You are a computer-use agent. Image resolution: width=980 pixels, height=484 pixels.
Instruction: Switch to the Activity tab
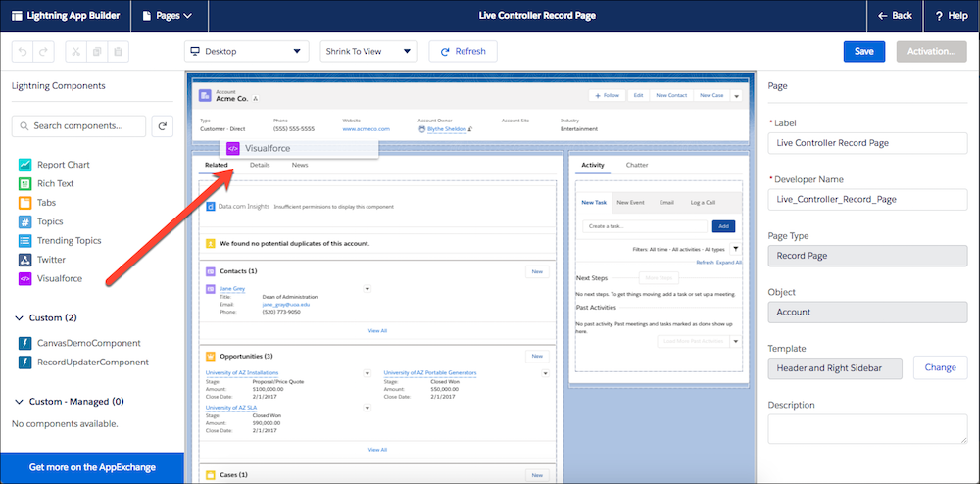pos(593,165)
